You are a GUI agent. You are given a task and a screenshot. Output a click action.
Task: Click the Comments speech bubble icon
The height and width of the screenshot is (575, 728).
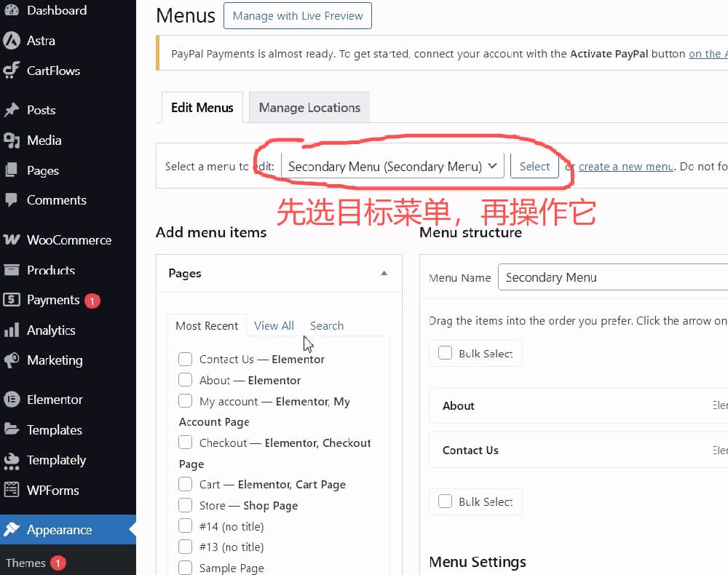(11, 200)
